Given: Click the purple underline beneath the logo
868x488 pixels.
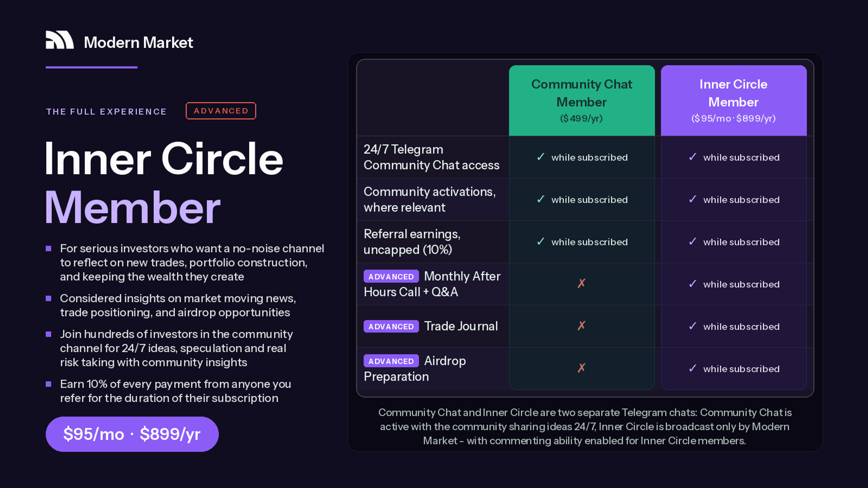Looking at the screenshot, I should point(92,67).
